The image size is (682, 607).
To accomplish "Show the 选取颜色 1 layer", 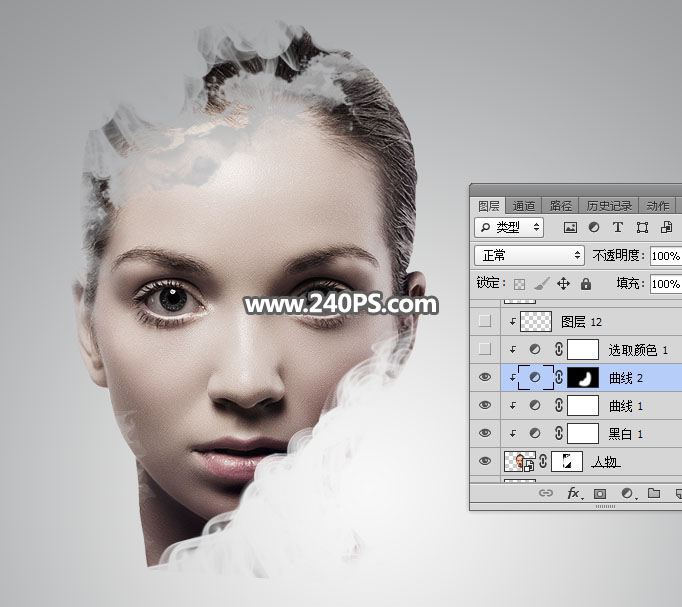I will 485,349.
